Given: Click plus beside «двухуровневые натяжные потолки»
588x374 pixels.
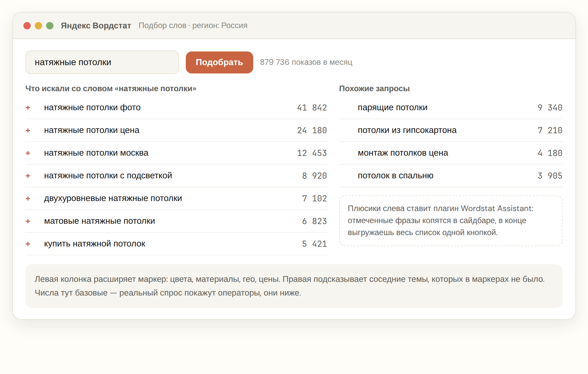Looking at the screenshot, I should (x=28, y=198).
